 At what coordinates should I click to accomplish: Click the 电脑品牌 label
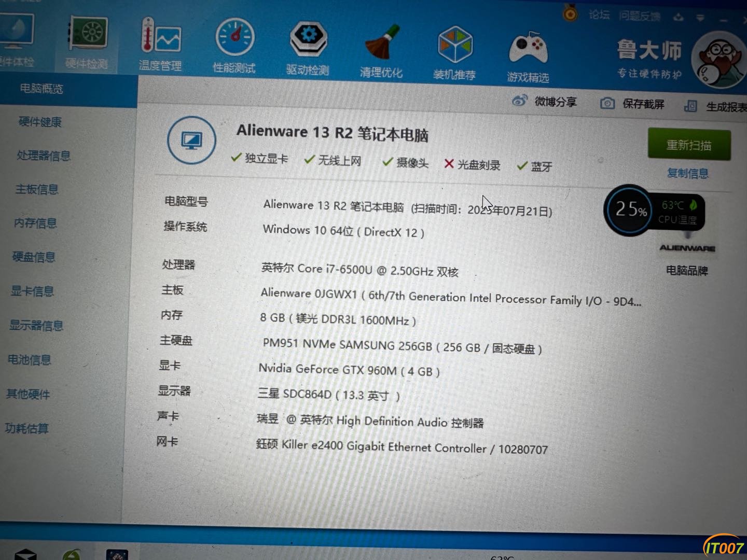point(687,270)
